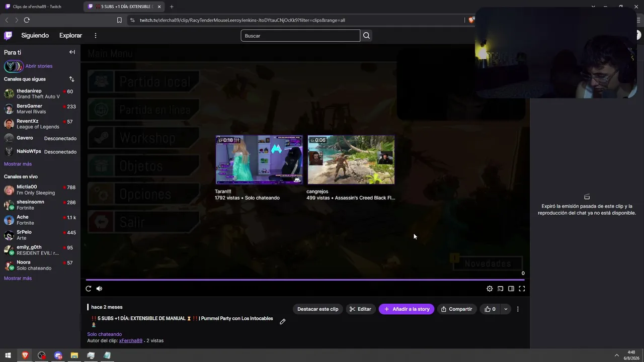This screenshot has width=644, height=362.
Task: Open NaNoWfps channel in sidebar
Action: 40,151
